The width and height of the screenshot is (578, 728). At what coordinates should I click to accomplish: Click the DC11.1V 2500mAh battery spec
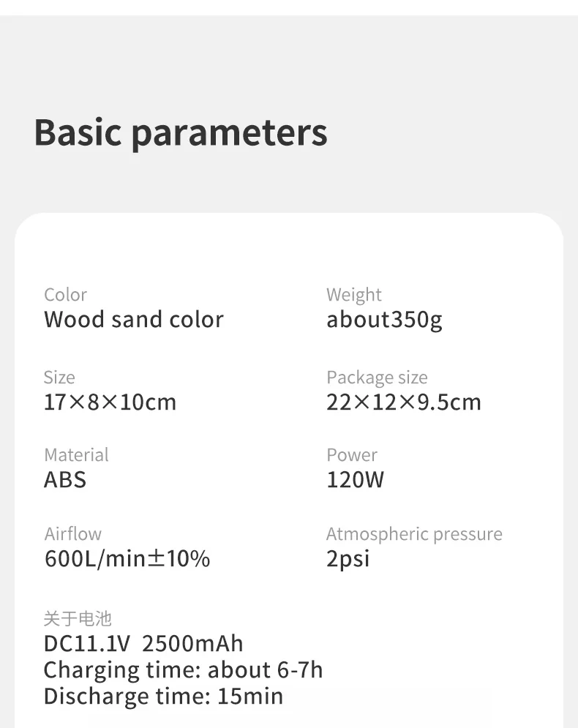point(143,644)
